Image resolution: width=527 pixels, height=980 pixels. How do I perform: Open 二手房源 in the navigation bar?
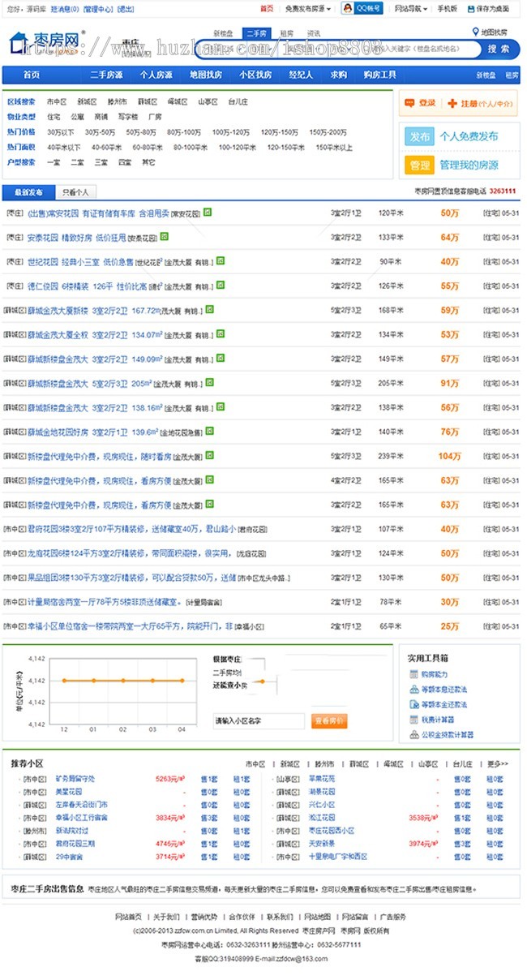click(x=106, y=75)
